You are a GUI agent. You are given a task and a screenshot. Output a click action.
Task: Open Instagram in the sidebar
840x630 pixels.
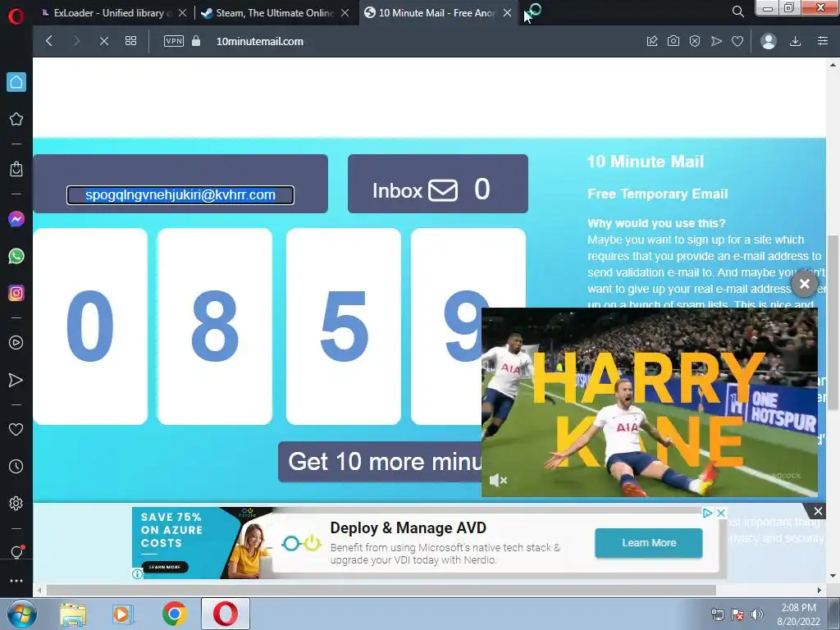point(16,293)
